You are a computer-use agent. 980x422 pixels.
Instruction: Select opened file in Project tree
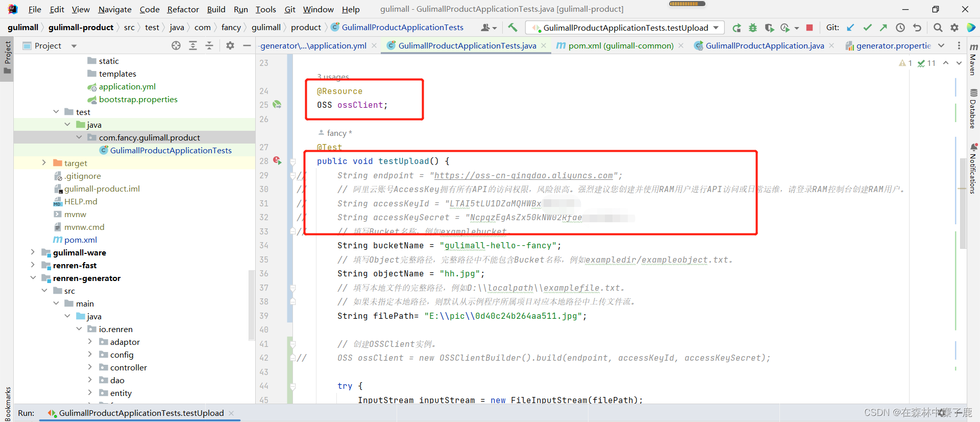(x=176, y=45)
